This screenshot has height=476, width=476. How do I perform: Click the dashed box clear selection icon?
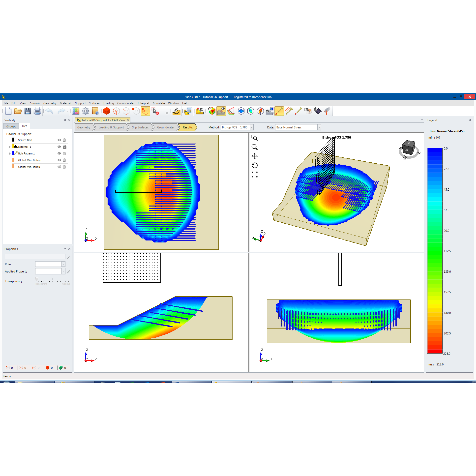(x=165, y=111)
